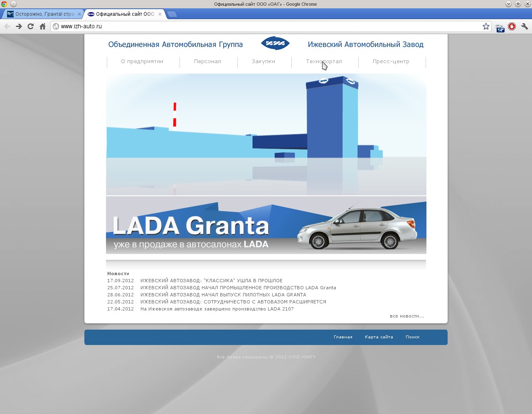Open 'Поиск' in the footer
Screen dimensions: 532x414
pyautogui.click(x=413, y=337)
